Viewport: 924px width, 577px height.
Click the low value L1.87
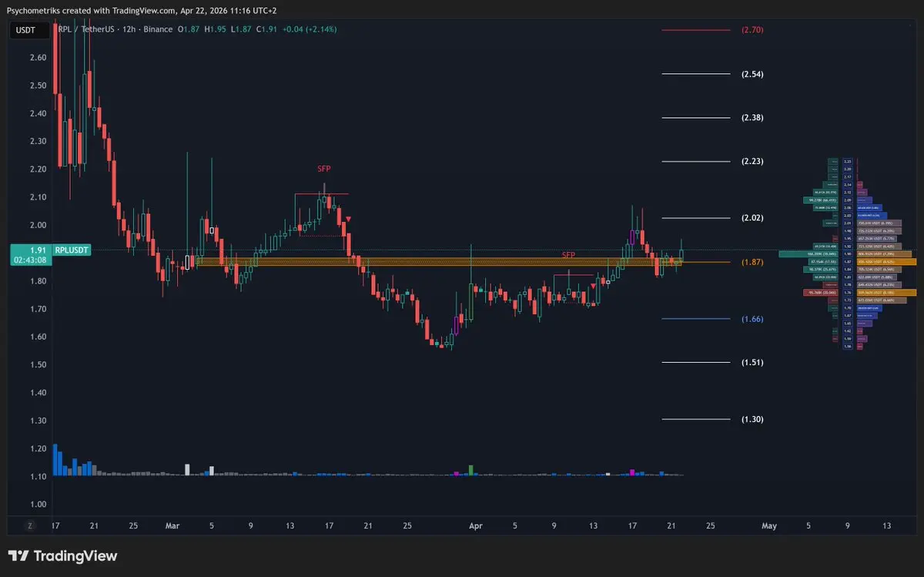click(x=242, y=29)
